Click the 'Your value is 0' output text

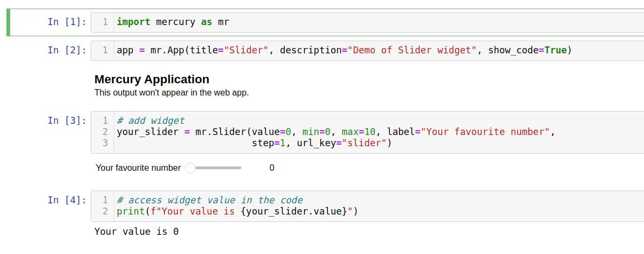[136, 232]
